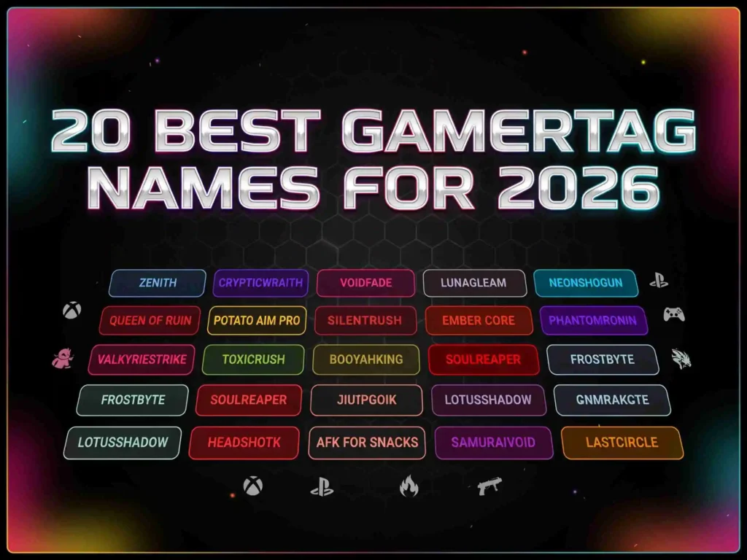
Task: Select the NEONSHOGUN tag
Action: coord(586,283)
